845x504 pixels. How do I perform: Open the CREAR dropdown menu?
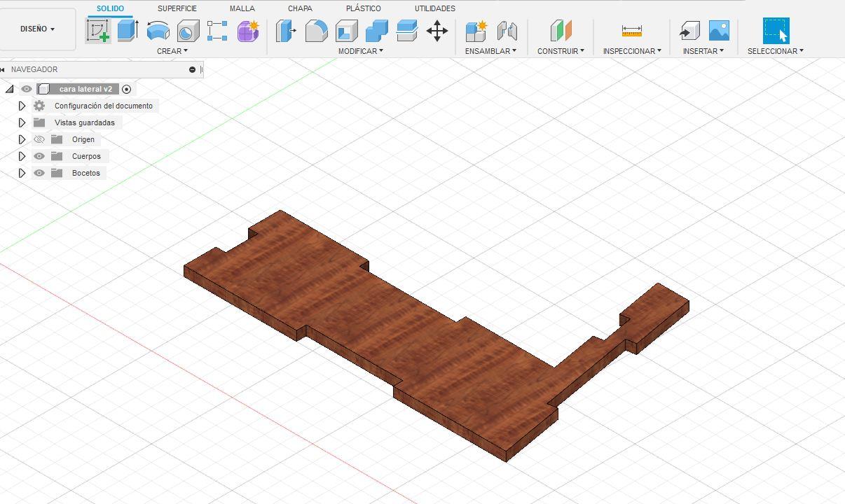(172, 51)
